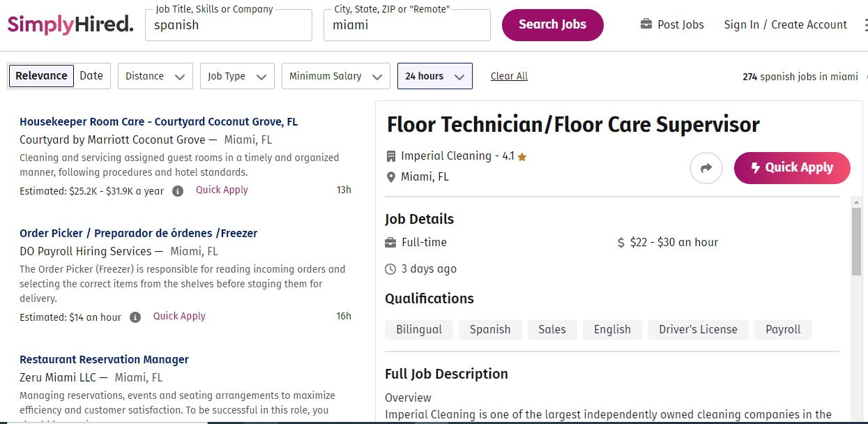
Task: Click the Miami location pin icon
Action: coord(391,177)
